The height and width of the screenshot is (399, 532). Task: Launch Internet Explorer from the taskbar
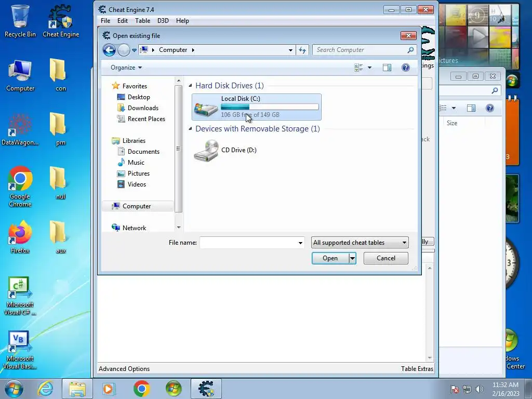46,389
